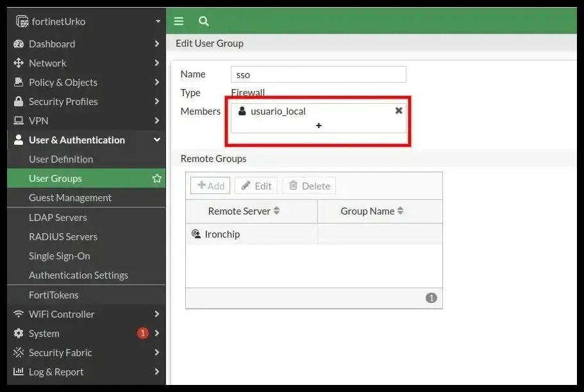Click the Dashboard gauge icon

pos(19,44)
